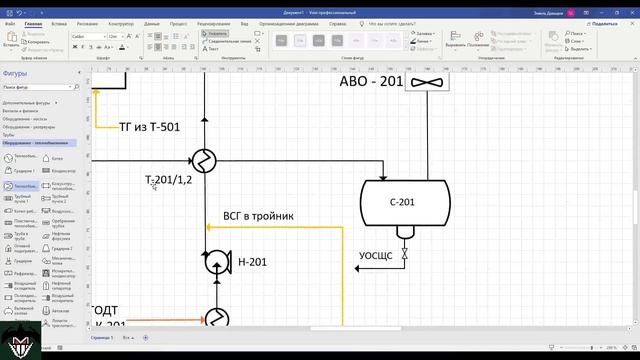Select the Boiler (Котел) shape in stencil
Screen dimensions: 640x360
click(53, 158)
